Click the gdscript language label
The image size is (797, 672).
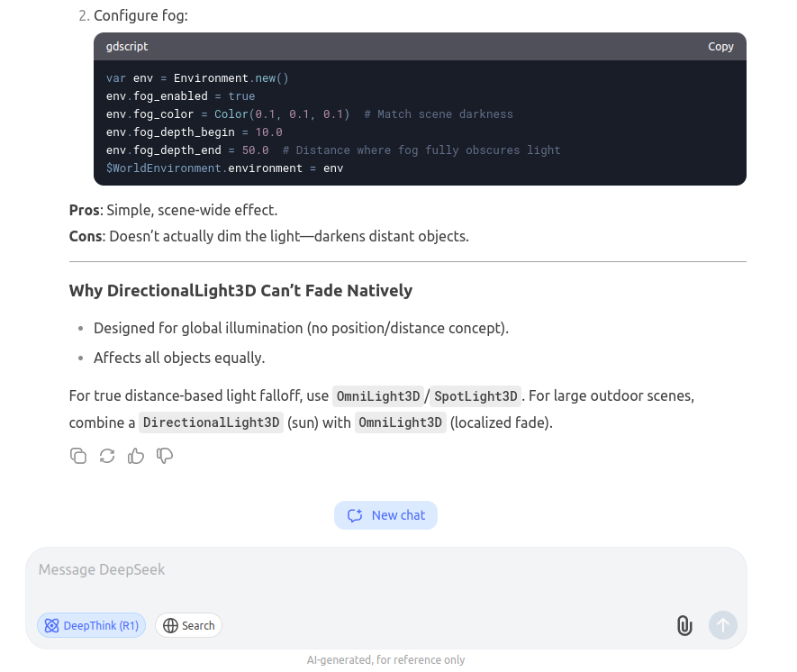pyautogui.click(x=127, y=47)
